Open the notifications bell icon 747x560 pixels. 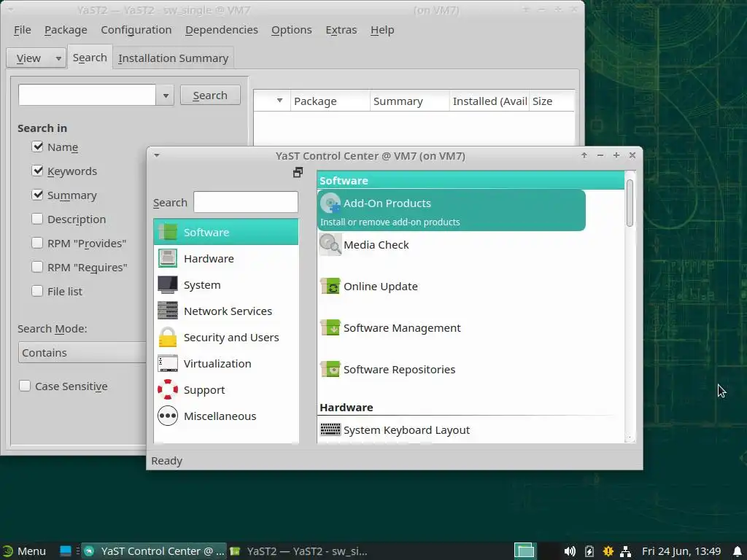tap(738, 551)
